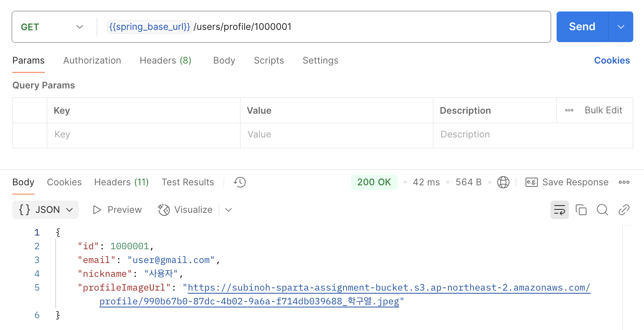
Task: Click the nickname value "사용자"
Action: pyautogui.click(x=161, y=274)
